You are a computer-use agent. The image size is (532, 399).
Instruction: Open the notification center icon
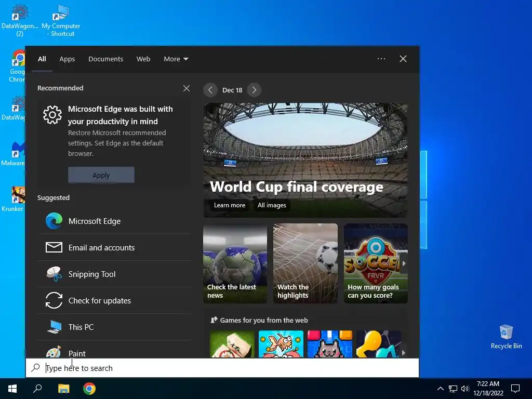[515, 389]
